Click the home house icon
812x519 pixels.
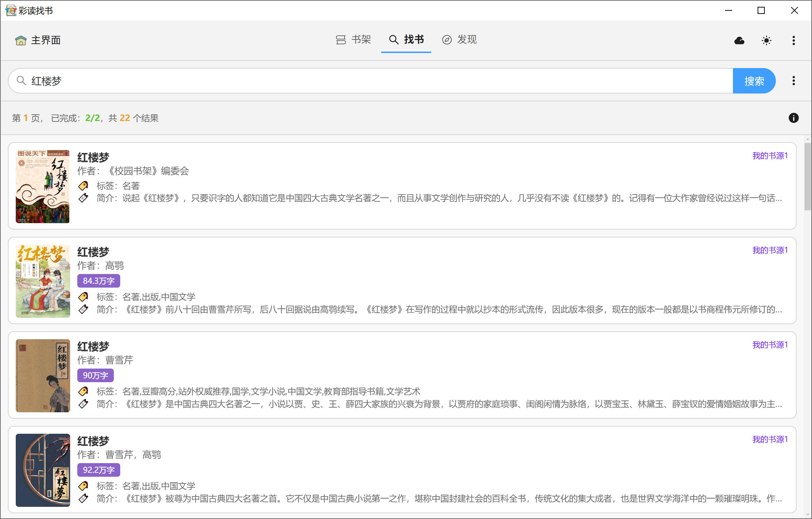click(x=21, y=40)
